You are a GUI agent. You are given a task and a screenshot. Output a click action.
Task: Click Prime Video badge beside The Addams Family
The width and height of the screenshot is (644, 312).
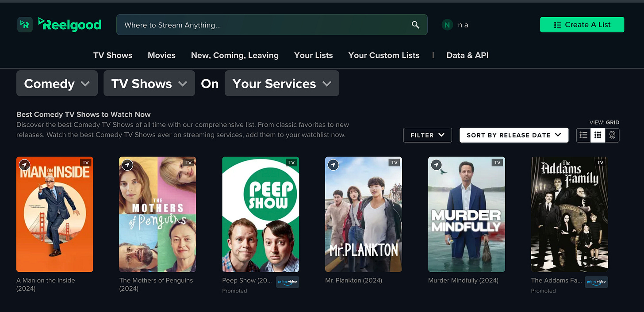(596, 282)
